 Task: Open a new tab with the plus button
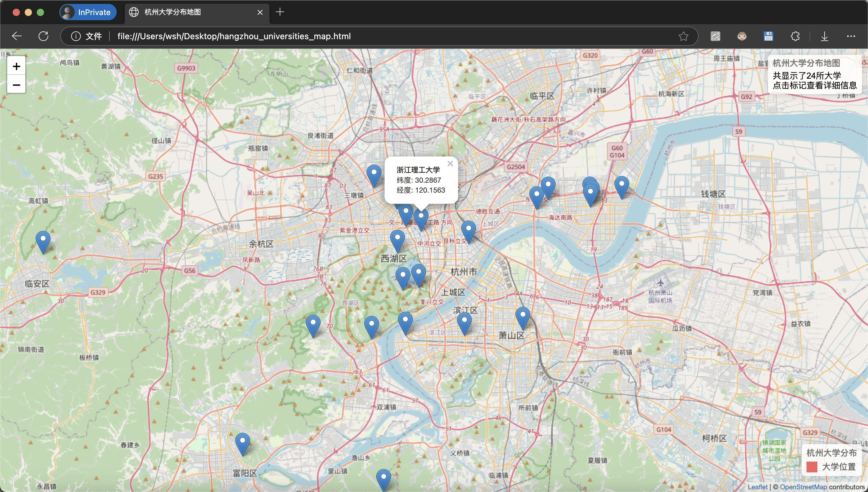[280, 12]
